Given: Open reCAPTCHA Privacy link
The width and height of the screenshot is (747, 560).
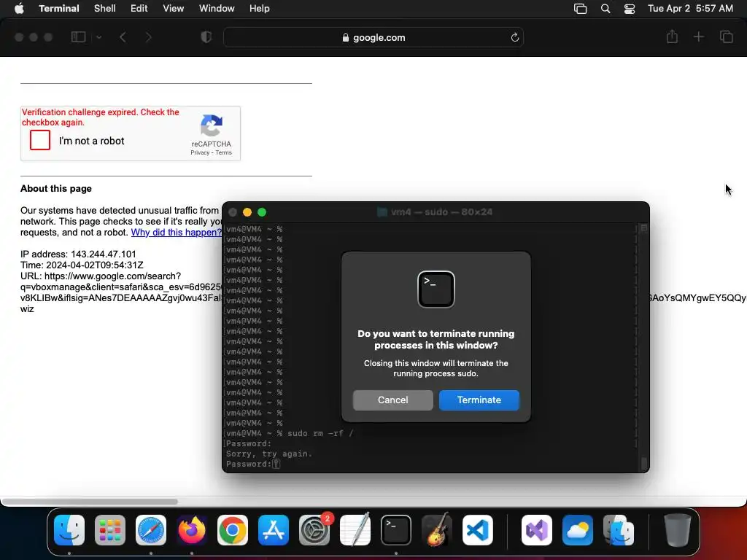Looking at the screenshot, I should tap(200, 153).
